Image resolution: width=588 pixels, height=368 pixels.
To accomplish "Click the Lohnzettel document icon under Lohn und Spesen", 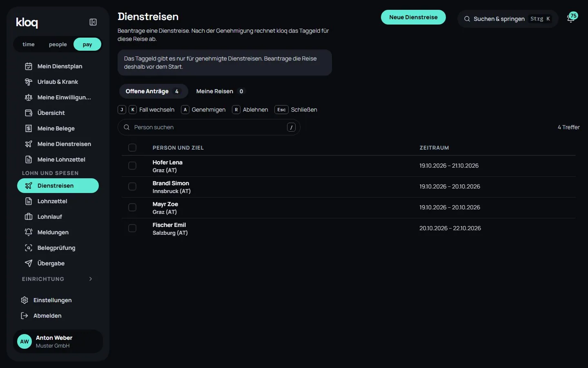I will [29, 201].
